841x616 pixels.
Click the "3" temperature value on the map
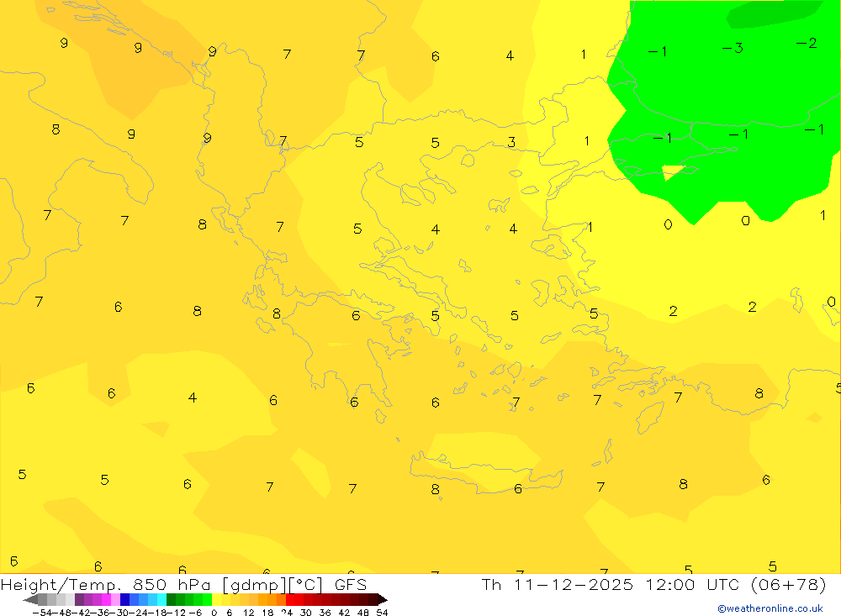point(511,142)
